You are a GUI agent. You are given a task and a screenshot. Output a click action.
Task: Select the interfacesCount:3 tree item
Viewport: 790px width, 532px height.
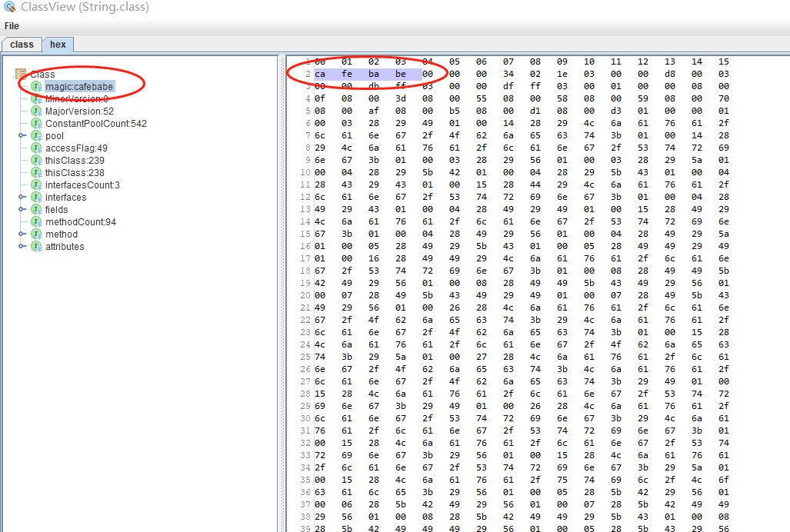tap(82, 185)
